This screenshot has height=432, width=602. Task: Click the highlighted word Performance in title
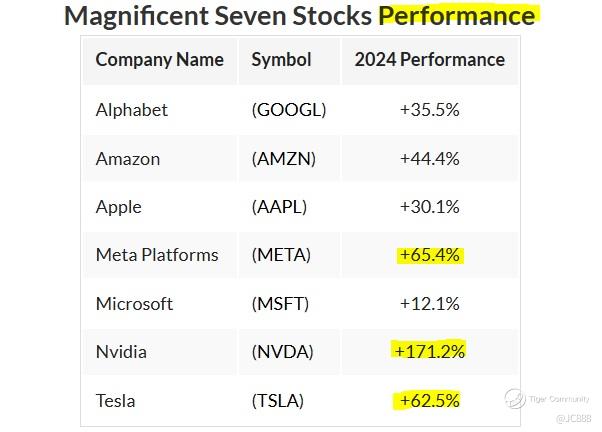tap(456, 16)
